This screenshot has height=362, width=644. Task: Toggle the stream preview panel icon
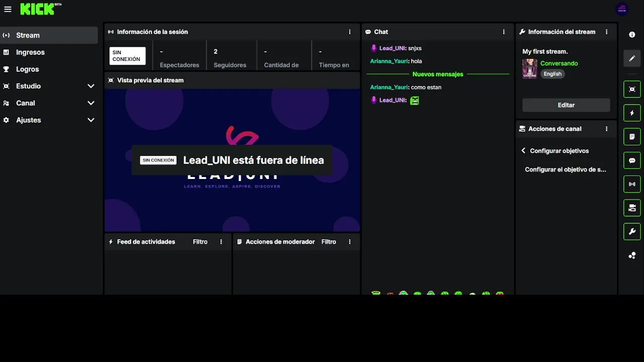point(632,89)
